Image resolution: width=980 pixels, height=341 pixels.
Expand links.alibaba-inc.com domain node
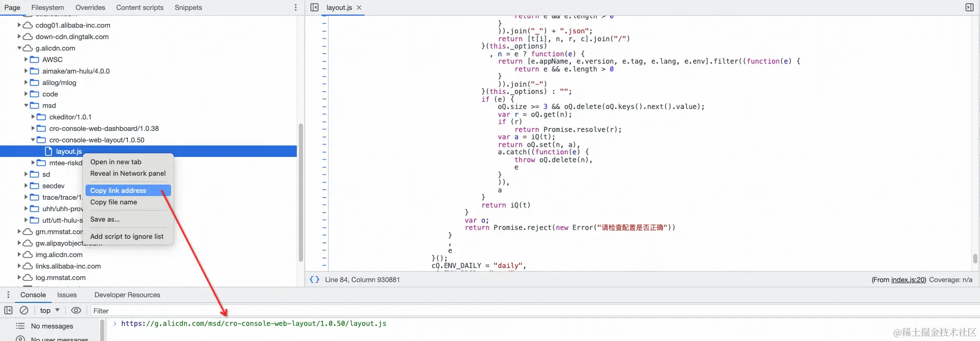tap(19, 266)
